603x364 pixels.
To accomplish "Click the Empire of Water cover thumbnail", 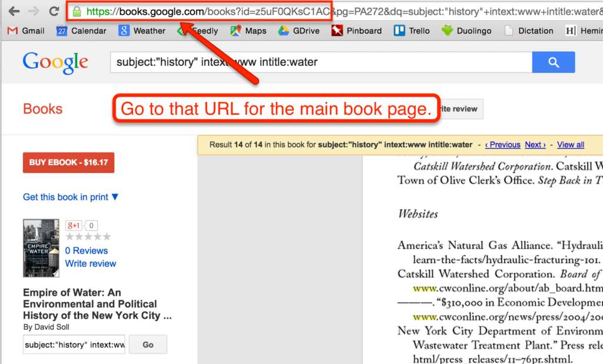I will click(41, 248).
